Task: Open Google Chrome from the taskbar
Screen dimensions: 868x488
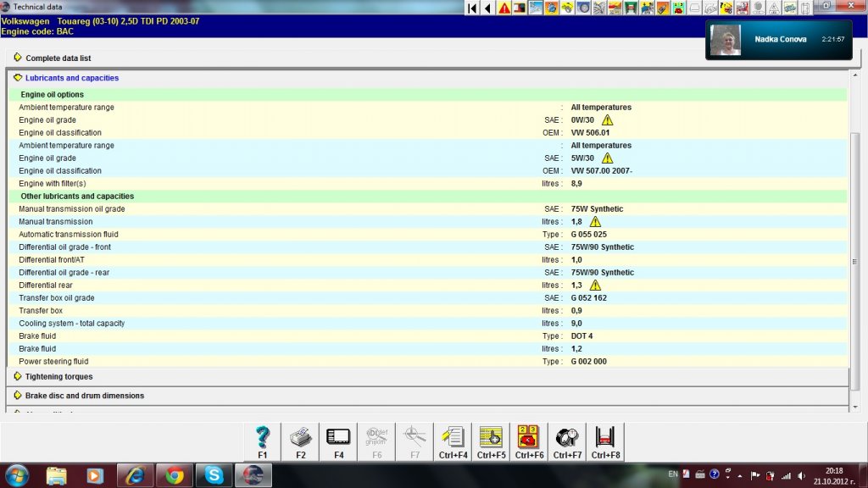Action: pyautogui.click(x=175, y=474)
